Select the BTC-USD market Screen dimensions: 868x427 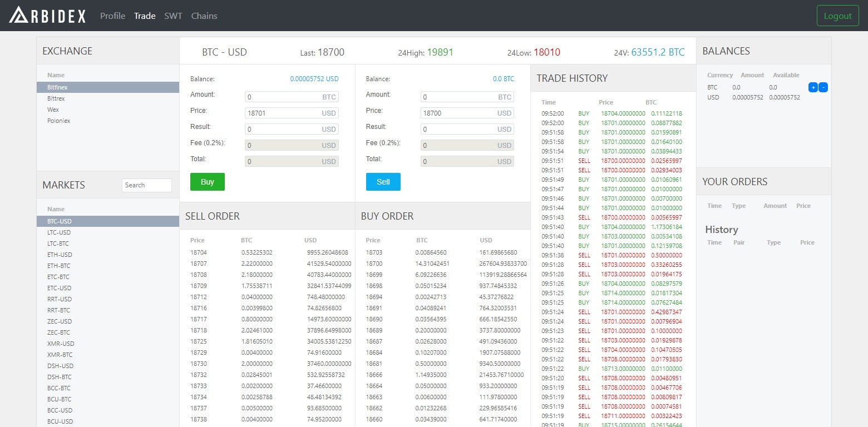108,221
